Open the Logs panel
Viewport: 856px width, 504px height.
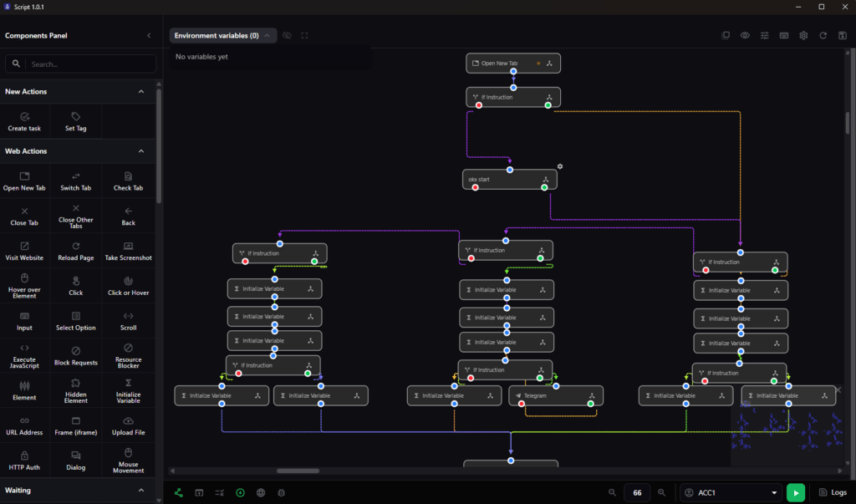[x=833, y=492]
